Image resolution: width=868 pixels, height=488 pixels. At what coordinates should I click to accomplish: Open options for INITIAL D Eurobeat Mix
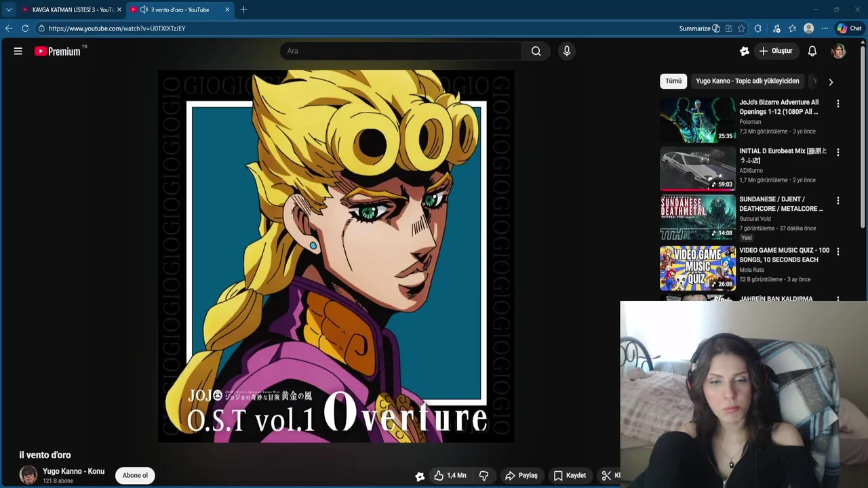point(838,152)
